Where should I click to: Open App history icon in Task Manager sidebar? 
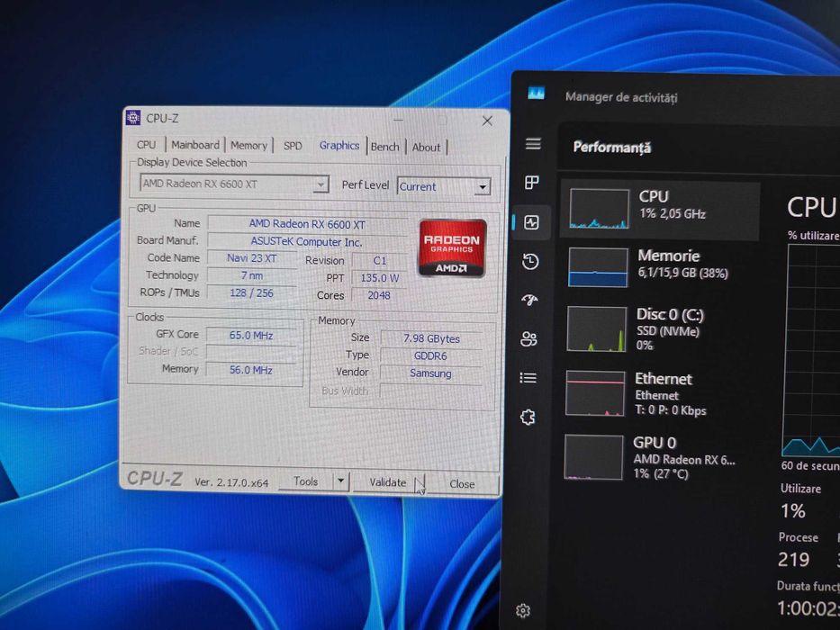coord(530,261)
